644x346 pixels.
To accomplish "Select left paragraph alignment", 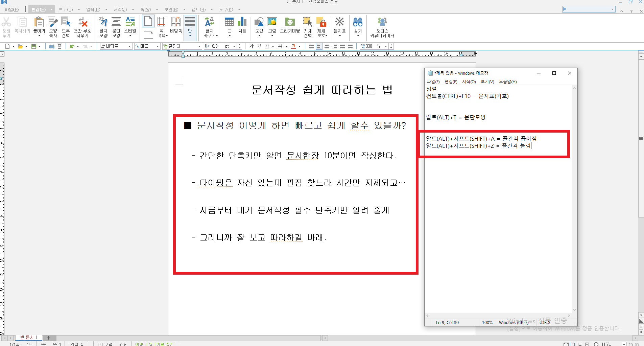I will pyautogui.click(x=319, y=46).
